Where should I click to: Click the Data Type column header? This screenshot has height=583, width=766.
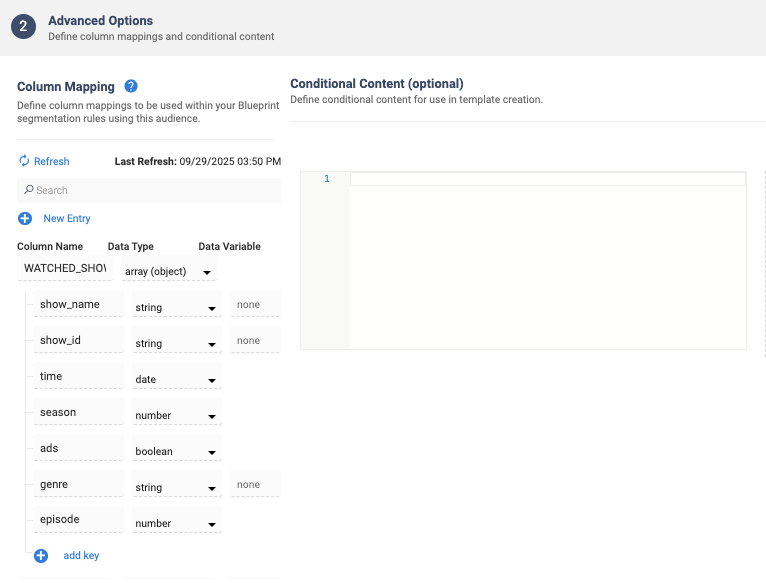[130, 246]
